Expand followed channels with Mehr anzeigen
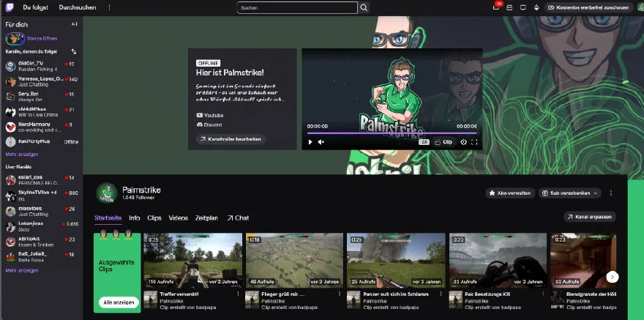The width and height of the screenshot is (644, 320). point(22,155)
